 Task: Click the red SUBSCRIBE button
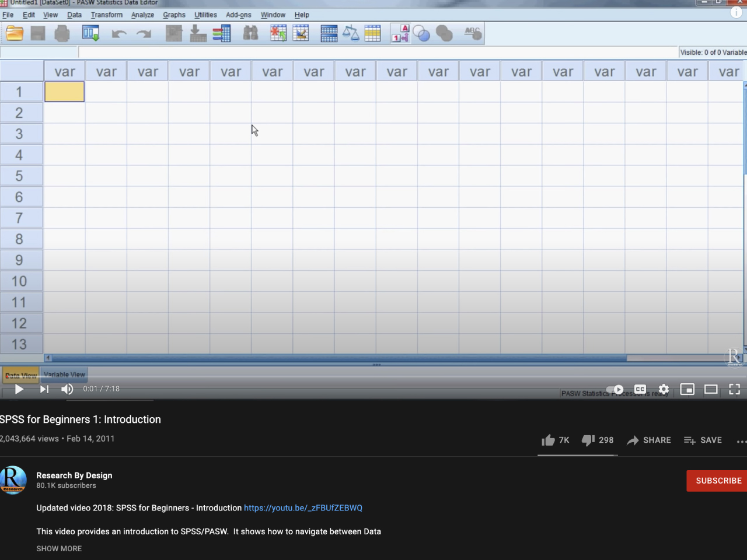pyautogui.click(x=717, y=481)
